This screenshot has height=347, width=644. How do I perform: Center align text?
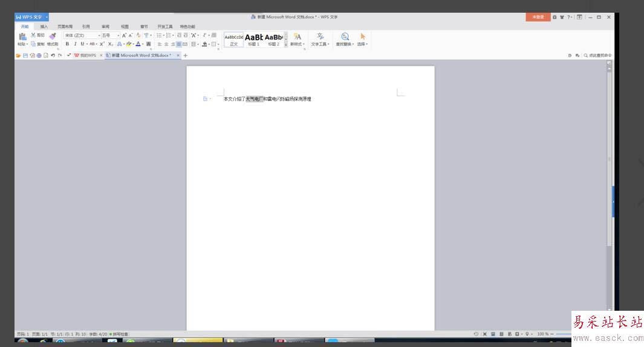click(x=166, y=44)
